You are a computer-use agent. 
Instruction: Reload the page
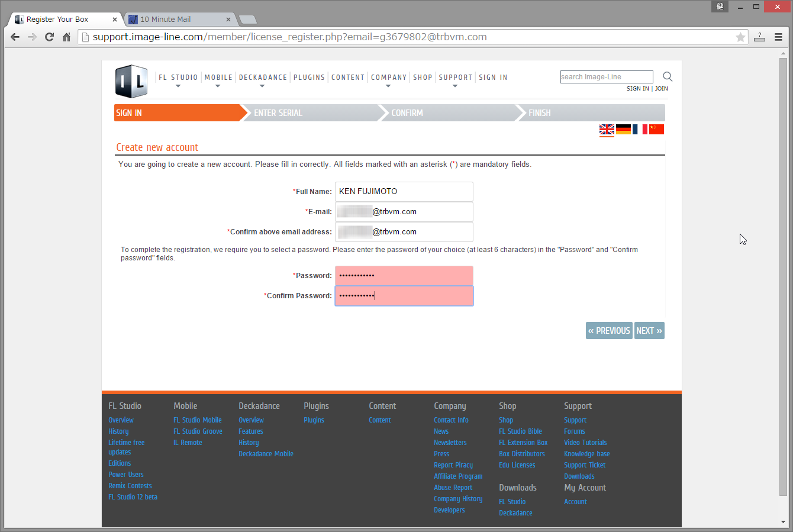pos(50,37)
